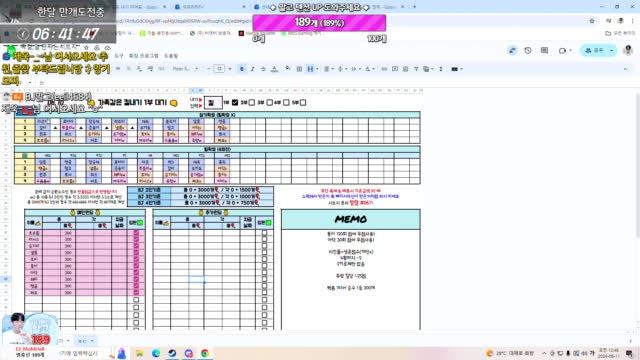The image size is (640, 360).
Task: Choose the cell borders tool
Action: pyautogui.click(x=299, y=69)
